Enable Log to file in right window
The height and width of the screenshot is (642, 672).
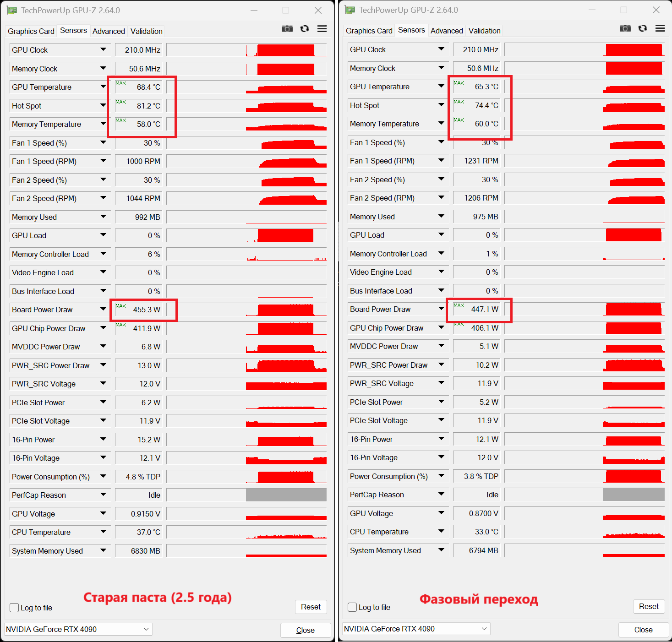click(352, 607)
